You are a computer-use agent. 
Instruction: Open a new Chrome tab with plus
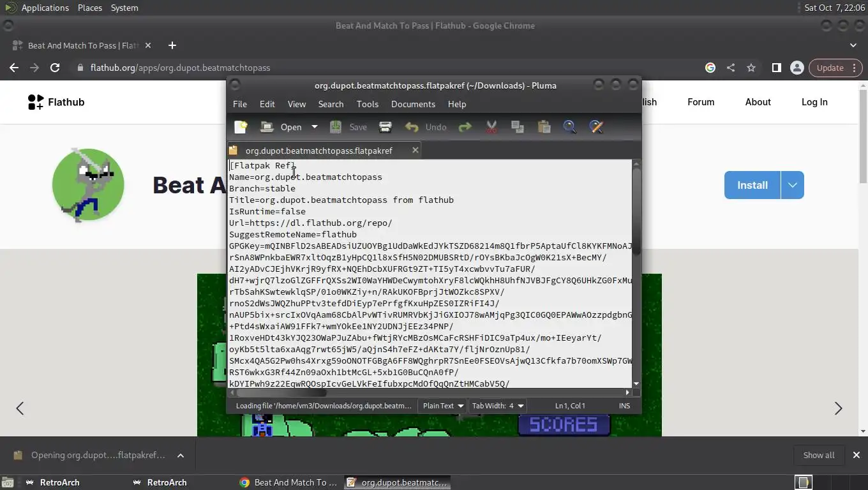point(172,45)
